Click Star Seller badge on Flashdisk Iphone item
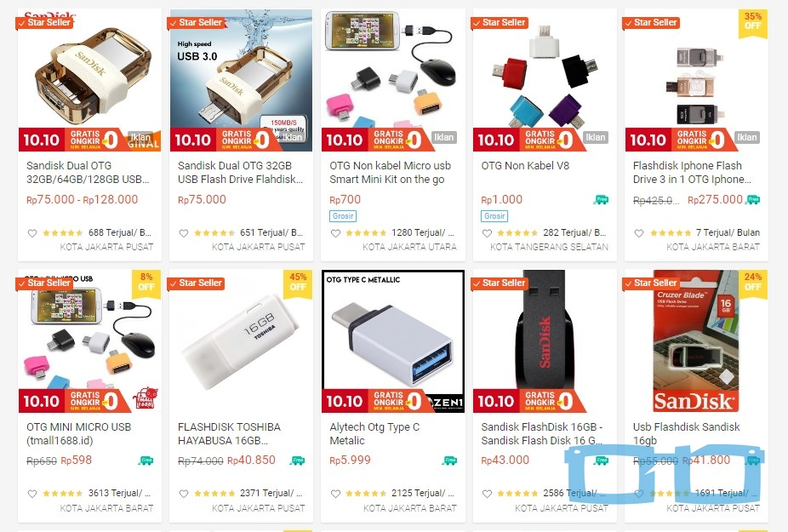Screen dimensions: 788x532 [651, 23]
